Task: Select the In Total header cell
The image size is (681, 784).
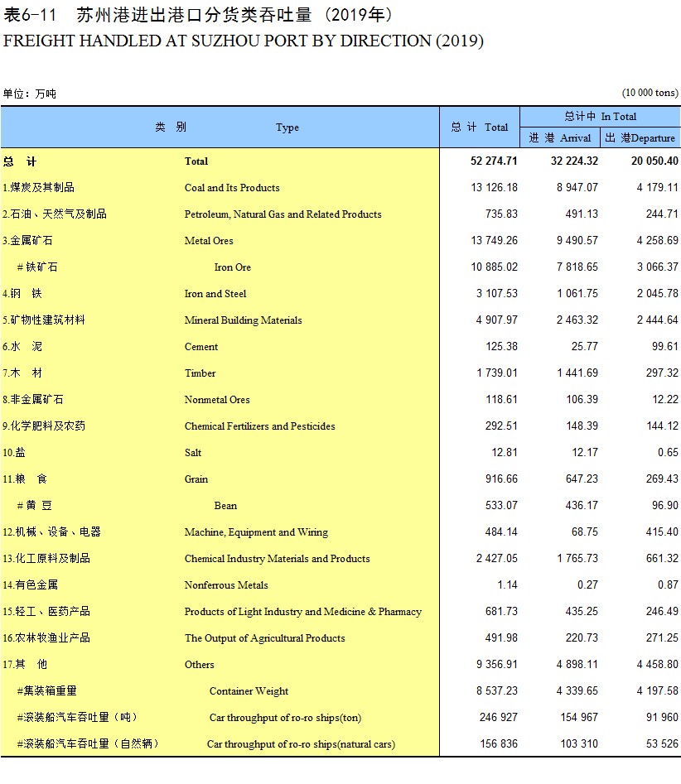Action: (600, 117)
